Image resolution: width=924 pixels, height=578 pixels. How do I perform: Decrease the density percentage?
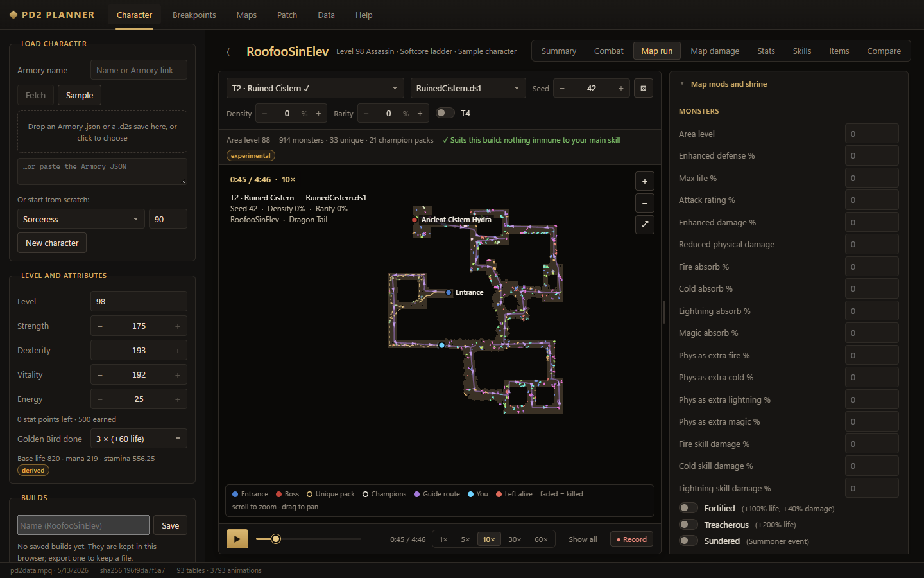[x=264, y=114]
